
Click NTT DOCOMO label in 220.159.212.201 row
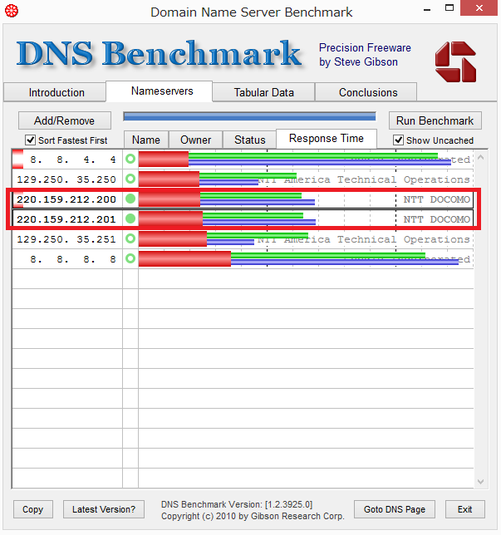tap(437, 219)
